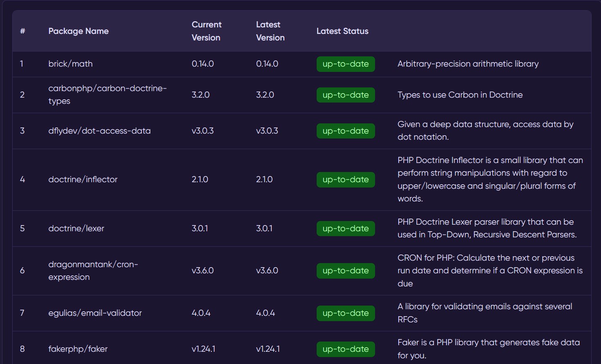Select the brick/math package name
This screenshot has height=364, width=601.
[70, 64]
